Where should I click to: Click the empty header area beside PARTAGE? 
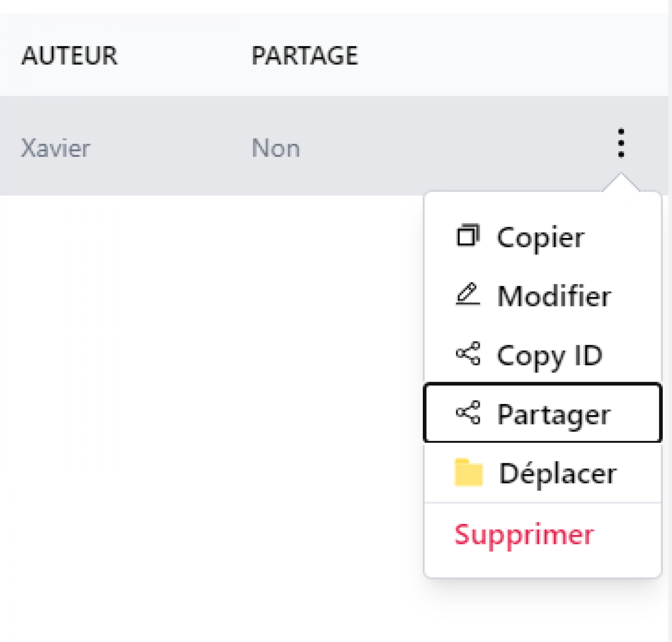tap(513, 55)
